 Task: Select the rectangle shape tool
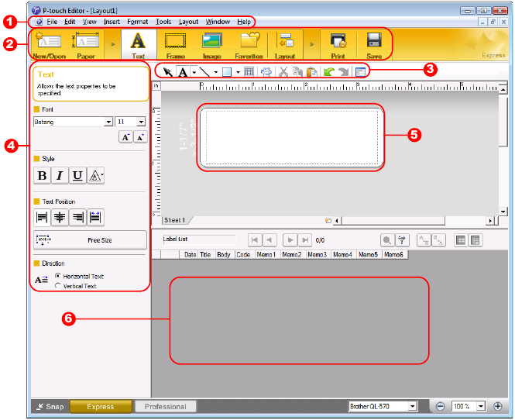(227, 71)
